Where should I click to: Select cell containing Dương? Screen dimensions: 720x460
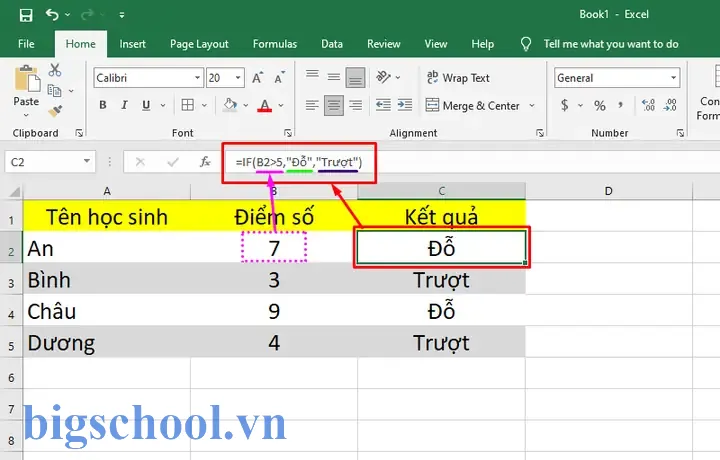point(107,342)
